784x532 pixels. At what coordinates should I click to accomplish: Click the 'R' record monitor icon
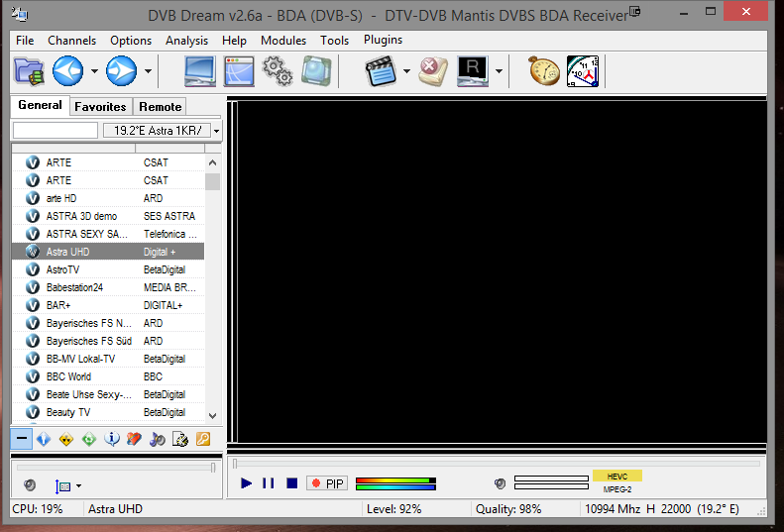click(473, 71)
